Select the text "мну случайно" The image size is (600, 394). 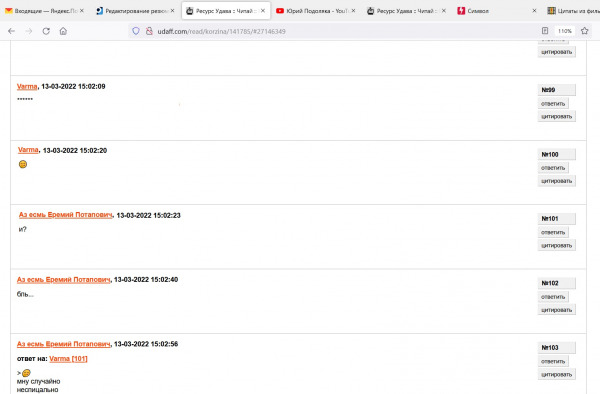click(x=38, y=381)
